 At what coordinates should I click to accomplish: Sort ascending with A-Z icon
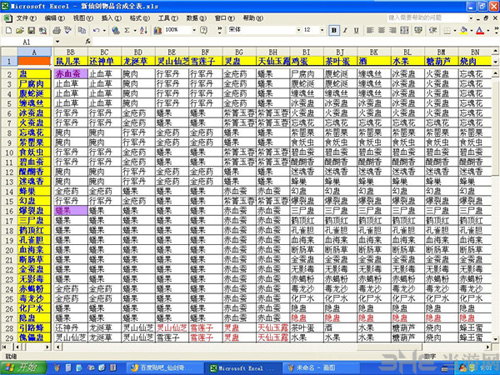pos(144,31)
